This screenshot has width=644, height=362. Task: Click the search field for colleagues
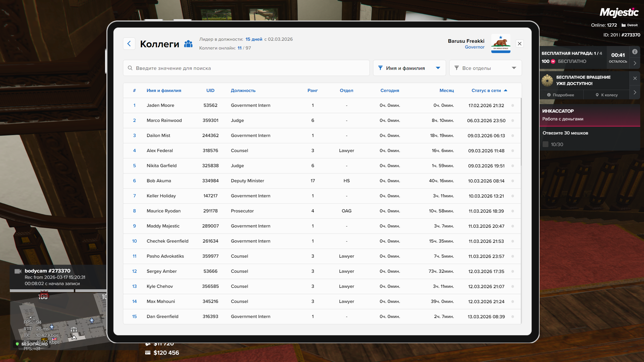pos(246,68)
